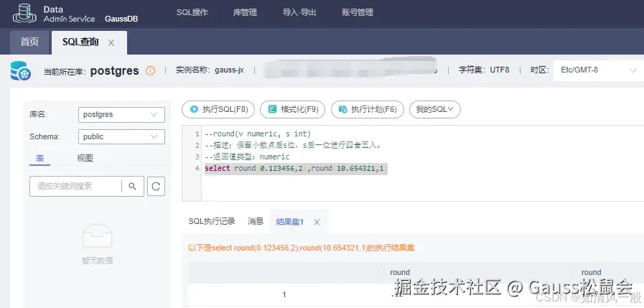Click the orange info icon beside postgres

151,70
